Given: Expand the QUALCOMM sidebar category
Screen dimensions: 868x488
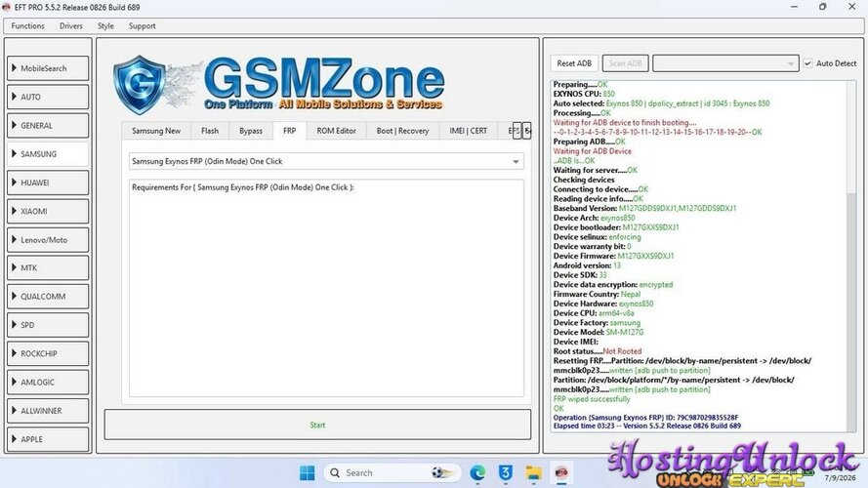Looking at the screenshot, I should (48, 297).
